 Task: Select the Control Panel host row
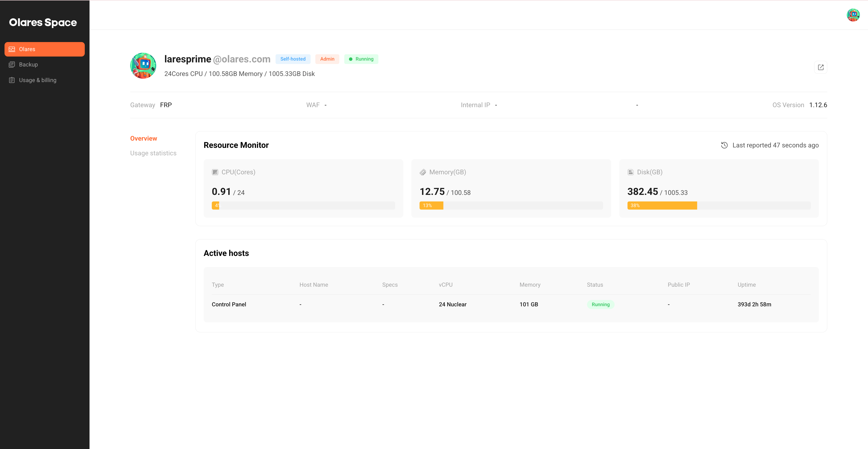pos(511,304)
